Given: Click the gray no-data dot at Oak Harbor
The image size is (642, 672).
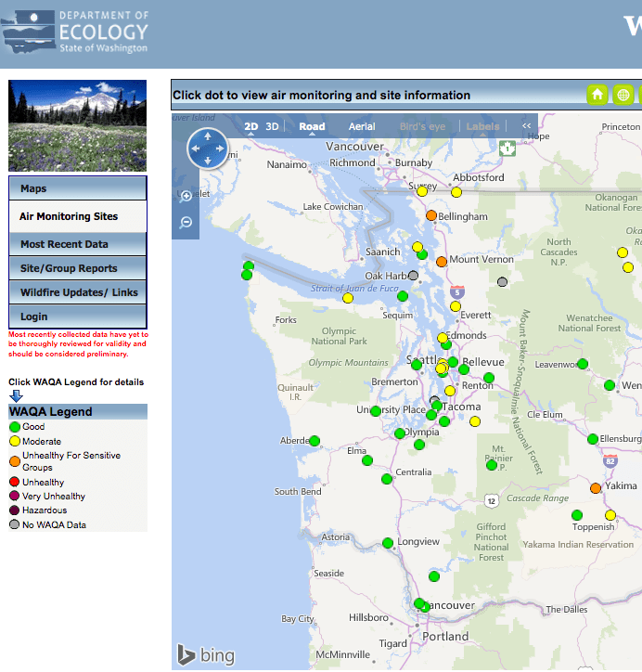Looking at the screenshot, I should click(x=413, y=276).
